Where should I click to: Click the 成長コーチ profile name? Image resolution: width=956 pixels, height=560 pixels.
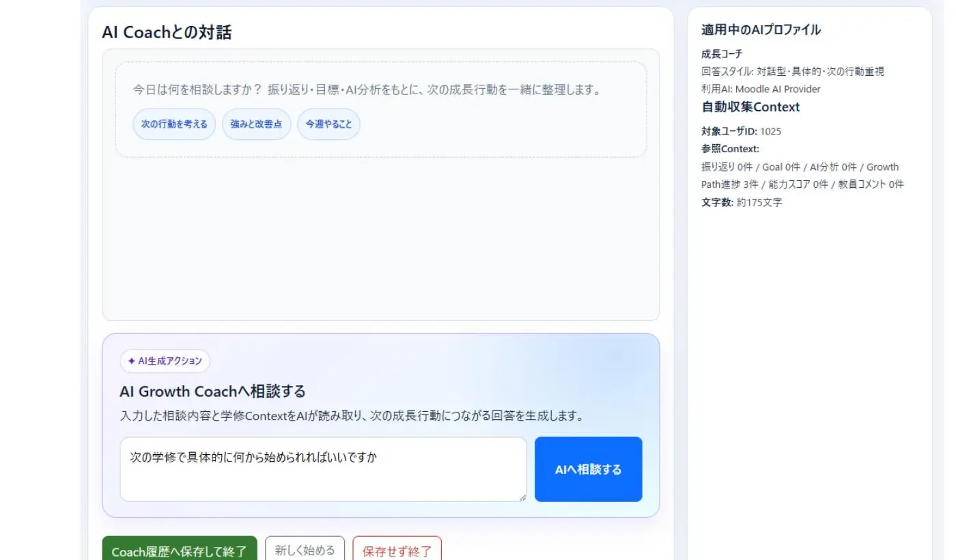pyautogui.click(x=722, y=54)
